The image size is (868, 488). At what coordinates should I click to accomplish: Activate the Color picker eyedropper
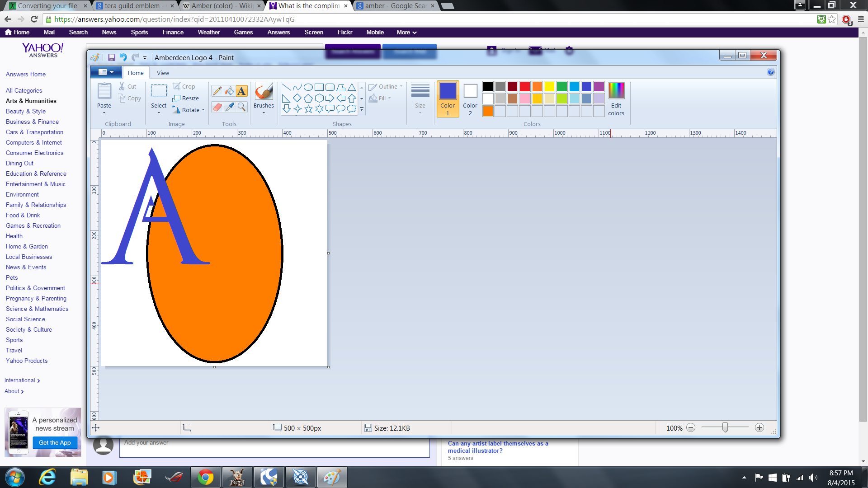[x=230, y=107]
